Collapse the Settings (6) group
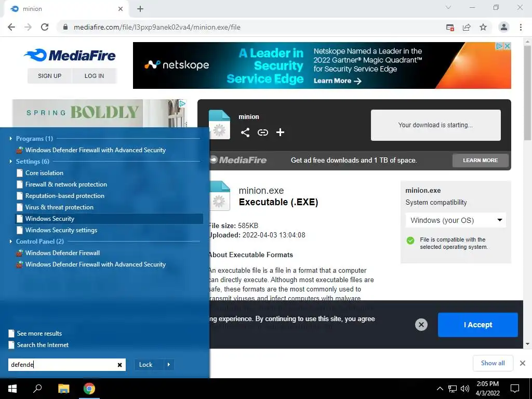Image resolution: width=532 pixels, height=399 pixels. (10, 161)
